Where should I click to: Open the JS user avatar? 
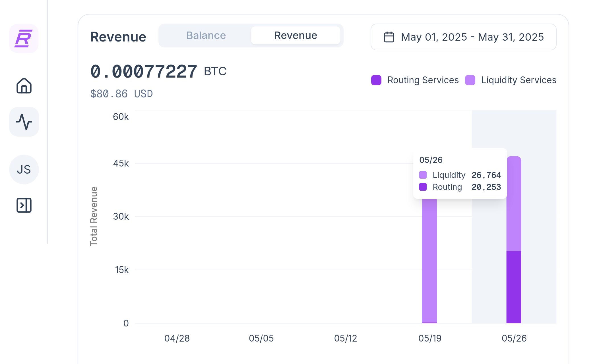click(x=24, y=169)
